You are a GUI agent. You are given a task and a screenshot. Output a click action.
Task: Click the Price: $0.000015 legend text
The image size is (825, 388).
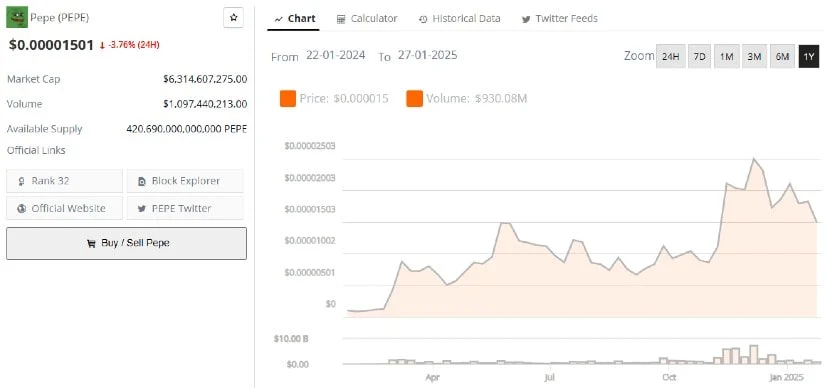[x=344, y=98]
